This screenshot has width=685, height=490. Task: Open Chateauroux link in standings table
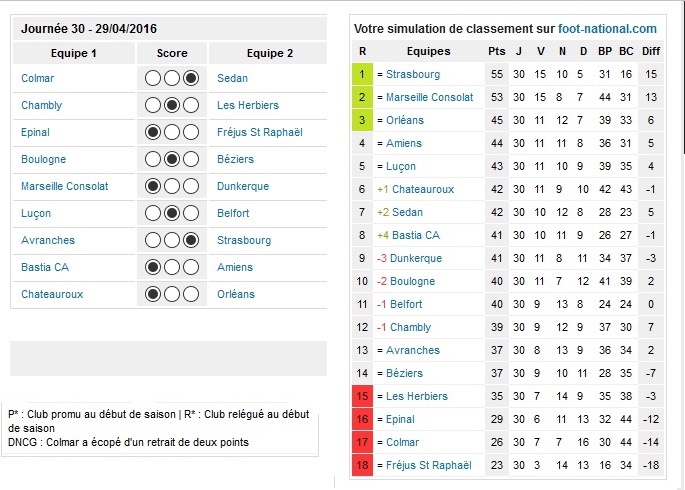point(423,189)
